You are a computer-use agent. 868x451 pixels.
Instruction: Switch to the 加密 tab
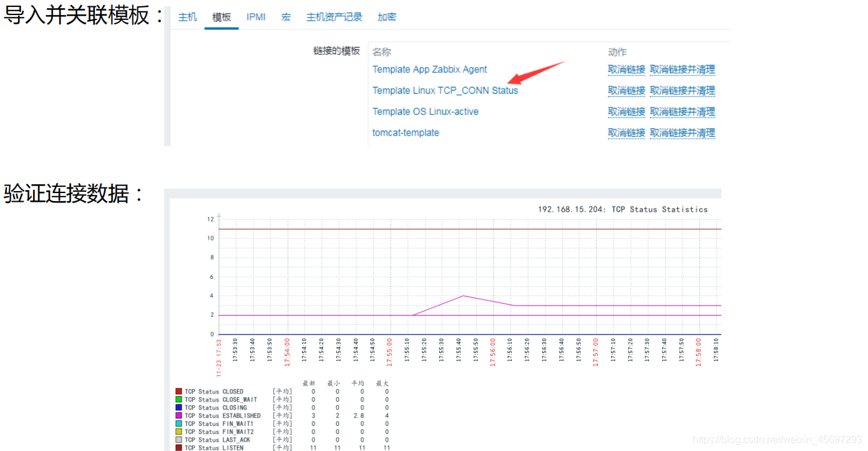[x=387, y=17]
